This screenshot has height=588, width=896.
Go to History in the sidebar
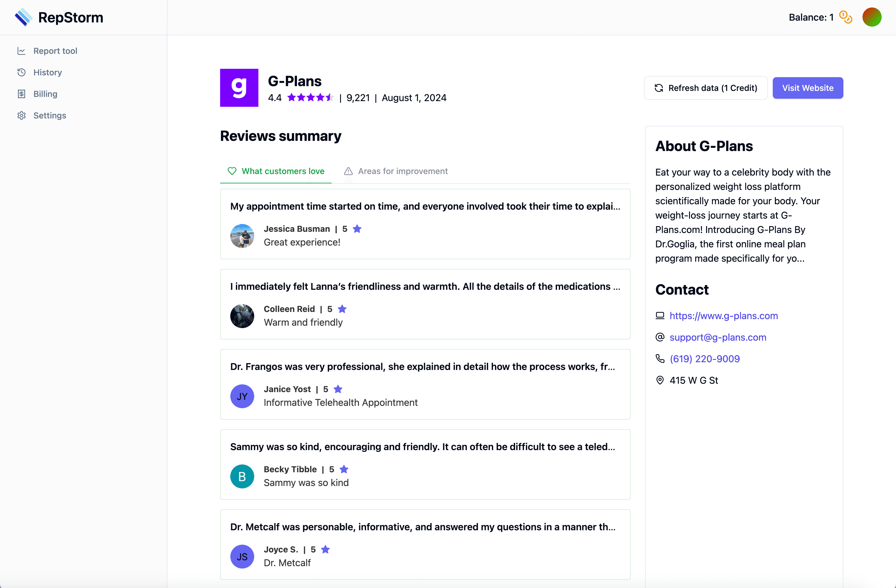[48, 72]
